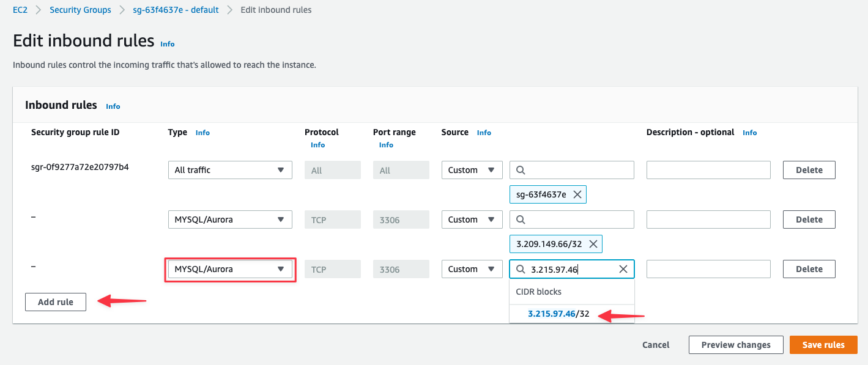868x365 pixels.
Task: Click Info next to the Source column header
Action: (484, 132)
